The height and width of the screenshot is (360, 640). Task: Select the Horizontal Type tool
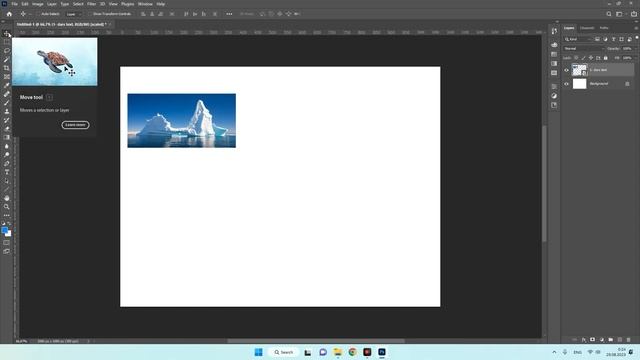7,172
